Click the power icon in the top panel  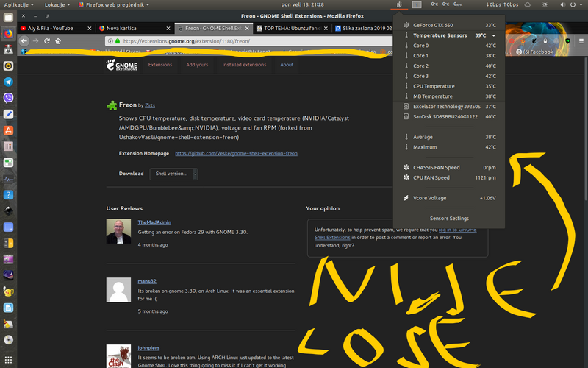573,4
